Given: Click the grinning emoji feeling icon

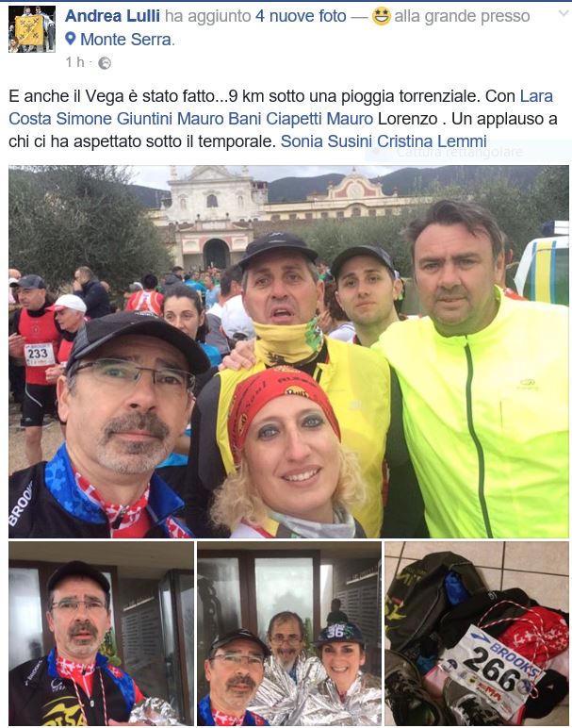Looking at the screenshot, I should (381, 16).
